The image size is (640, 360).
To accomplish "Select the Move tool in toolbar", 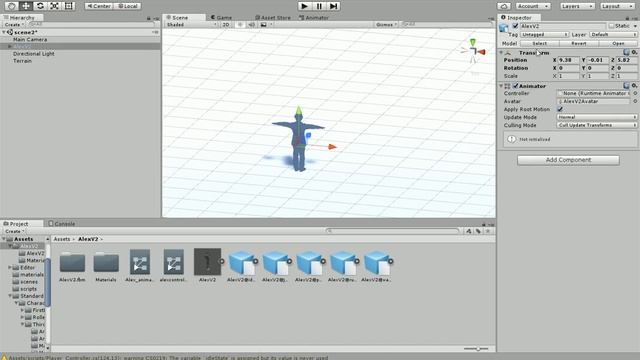I will point(26,6).
